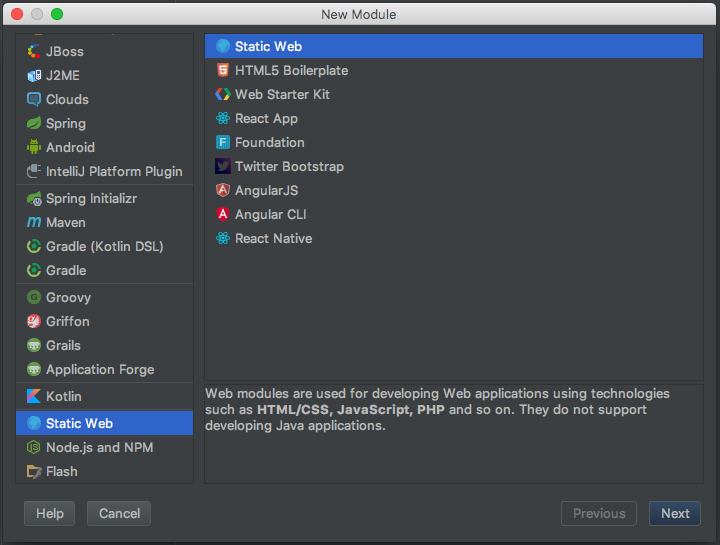The width and height of the screenshot is (720, 545).
Task: Choose Node.js and NPM entry
Action: (x=105, y=447)
